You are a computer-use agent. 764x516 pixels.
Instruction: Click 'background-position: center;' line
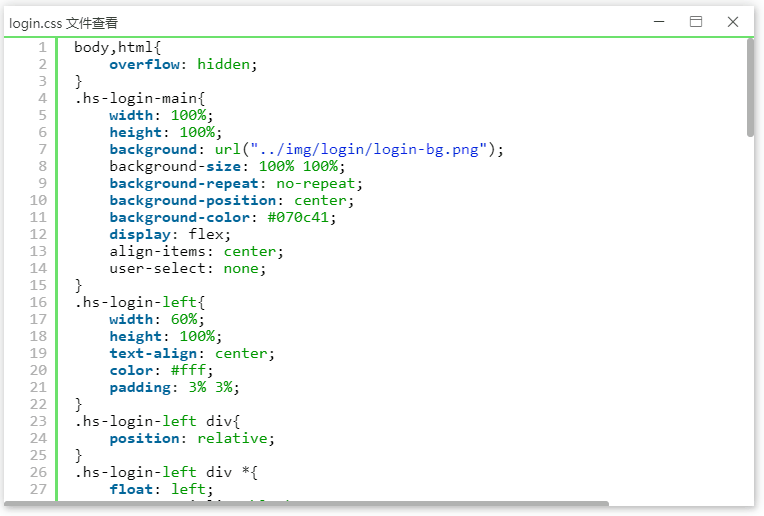pos(232,200)
